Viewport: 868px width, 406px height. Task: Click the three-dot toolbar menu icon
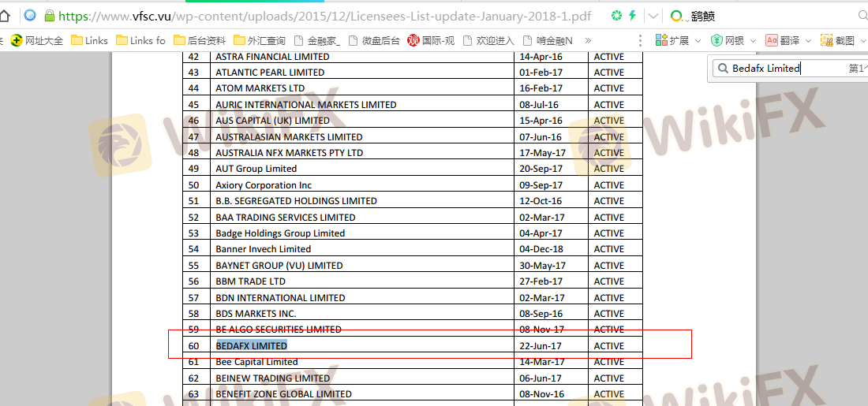tap(641, 40)
